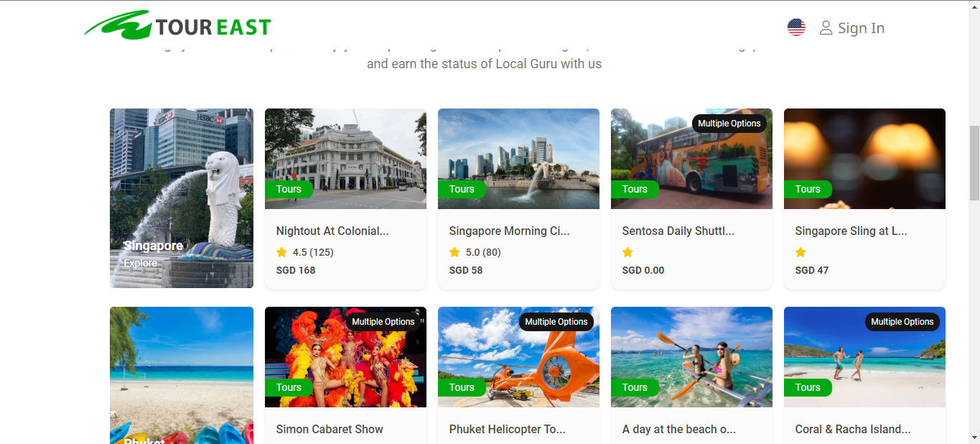This screenshot has width=980, height=444.
Task: Click Tours tag on Simon Cabaret image
Action: 289,387
